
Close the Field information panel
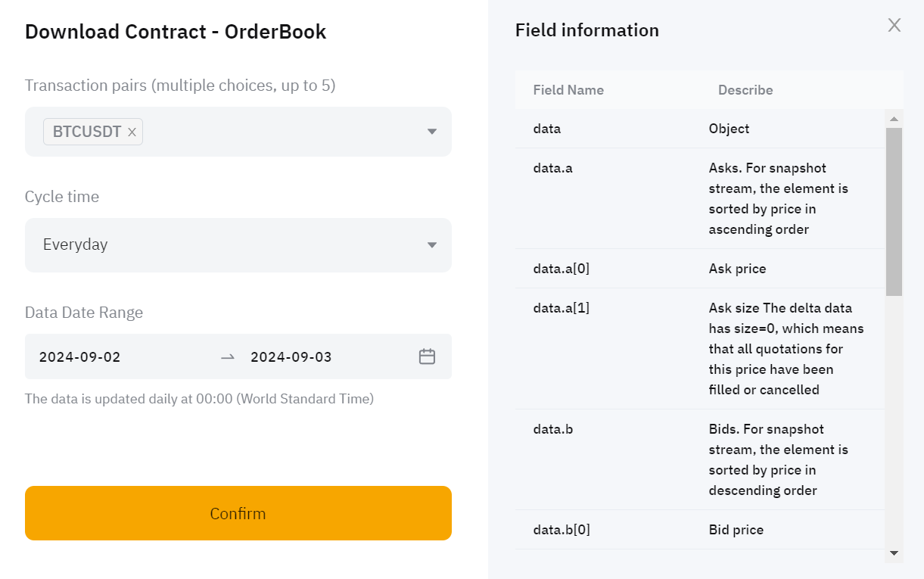[x=894, y=25]
